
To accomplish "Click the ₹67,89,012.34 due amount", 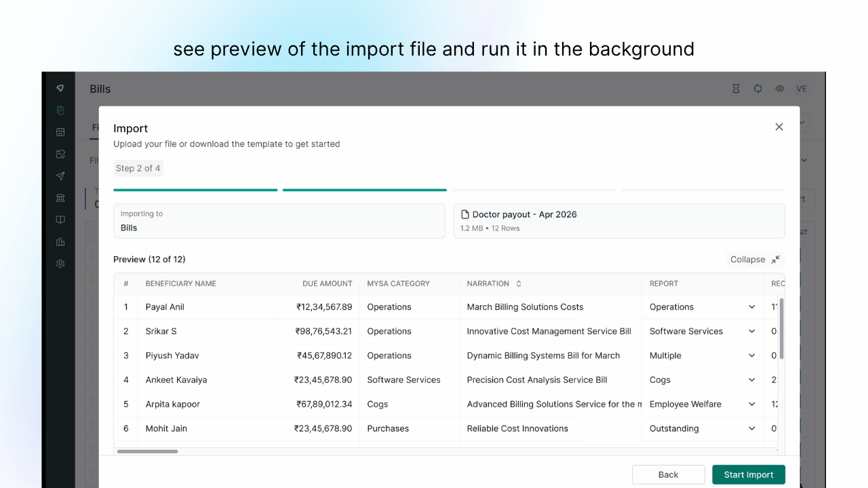I will coord(324,405).
